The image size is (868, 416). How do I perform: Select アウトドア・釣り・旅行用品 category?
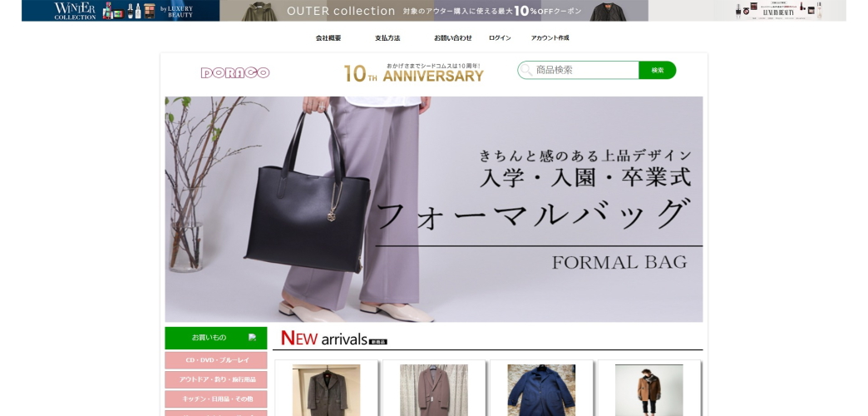[216, 380]
